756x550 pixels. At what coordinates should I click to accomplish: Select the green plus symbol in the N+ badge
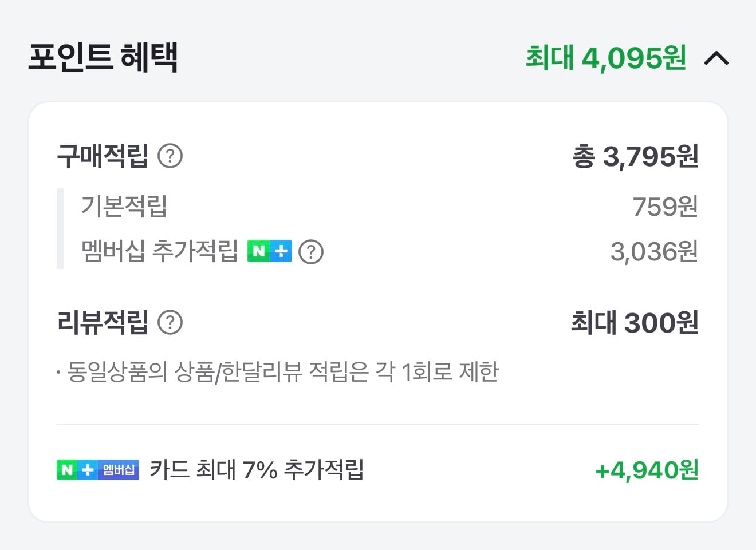tap(282, 251)
